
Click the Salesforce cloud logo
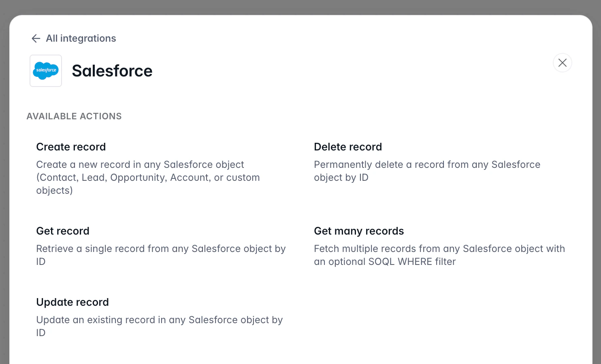coord(46,71)
